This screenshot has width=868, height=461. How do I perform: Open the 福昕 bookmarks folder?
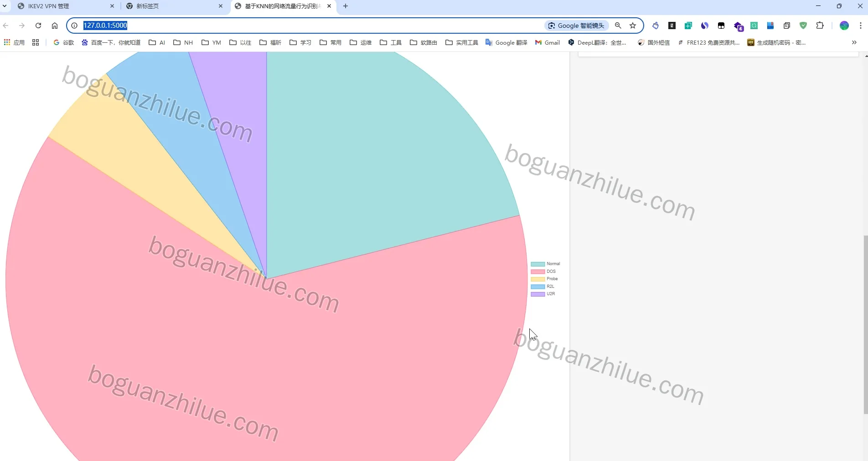tap(270, 42)
